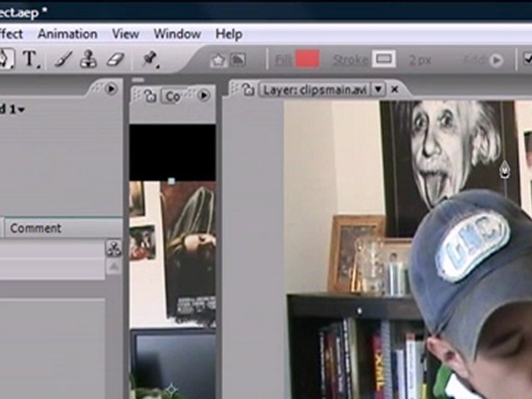Select the Puppet Pin tool
This screenshot has height=399, width=532.
pyautogui.click(x=150, y=59)
